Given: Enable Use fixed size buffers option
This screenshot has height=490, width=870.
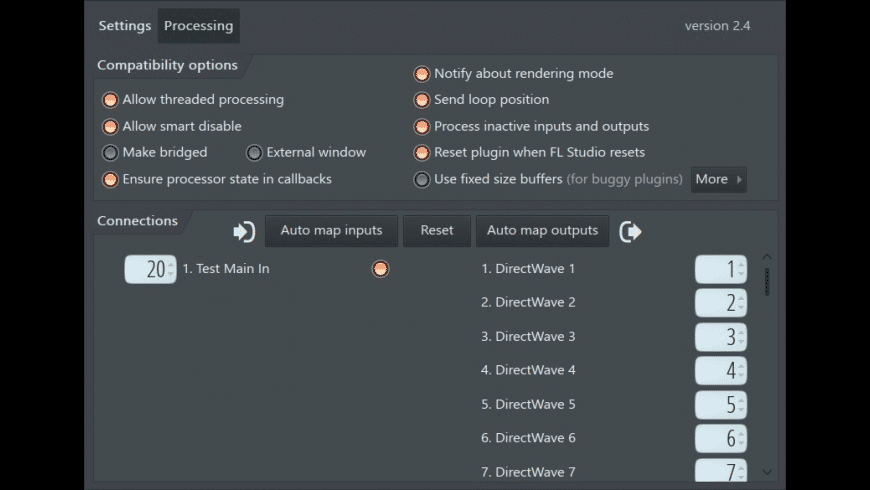Looking at the screenshot, I should coord(422,180).
